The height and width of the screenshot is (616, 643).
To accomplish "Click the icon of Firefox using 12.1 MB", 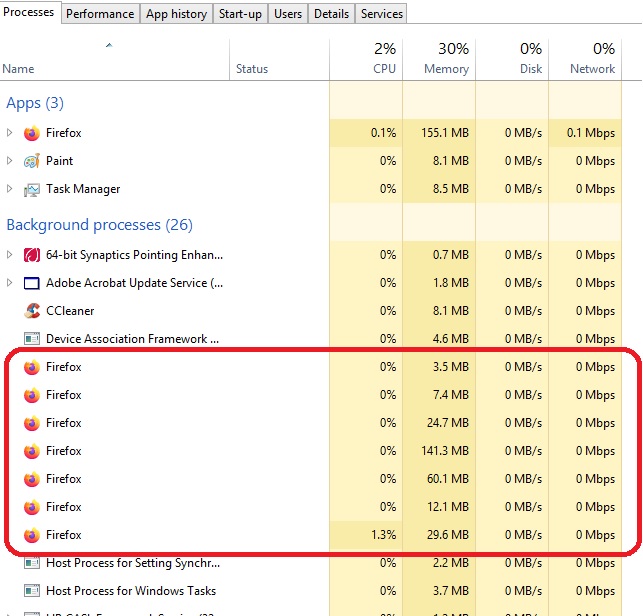I will (x=32, y=507).
